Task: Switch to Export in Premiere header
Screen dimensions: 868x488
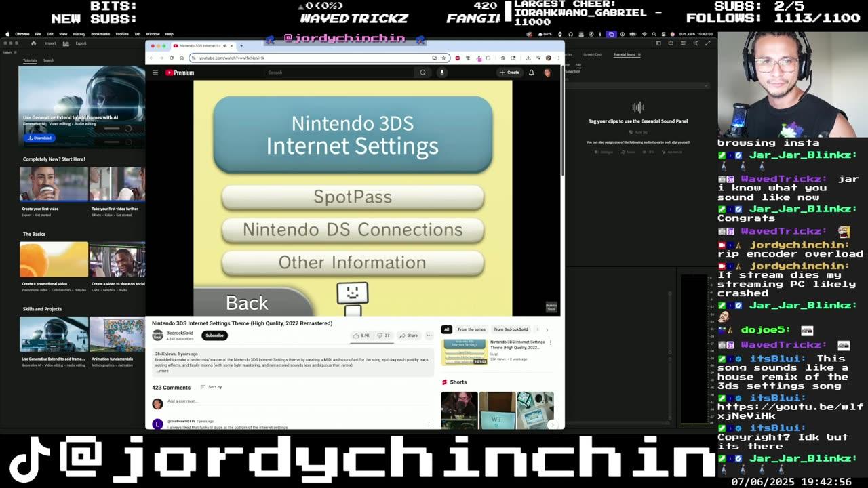Action: tap(81, 43)
